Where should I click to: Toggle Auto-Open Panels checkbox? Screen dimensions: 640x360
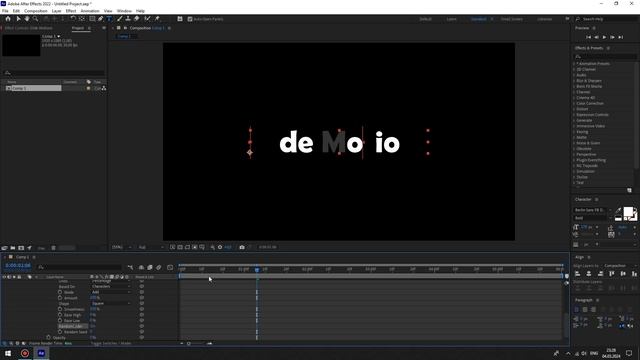click(x=190, y=19)
